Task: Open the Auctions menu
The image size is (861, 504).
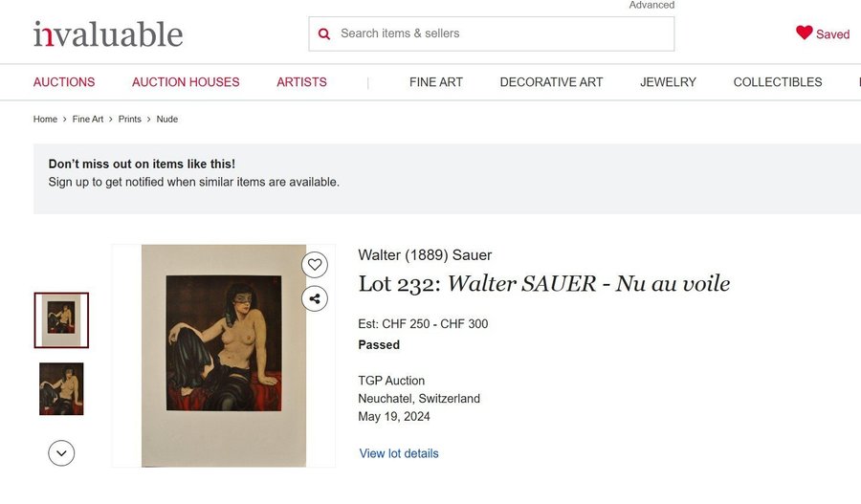Action: (64, 82)
